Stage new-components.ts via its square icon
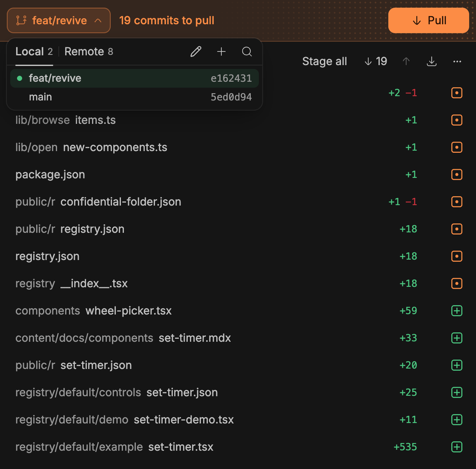The image size is (476, 469). 457,147
